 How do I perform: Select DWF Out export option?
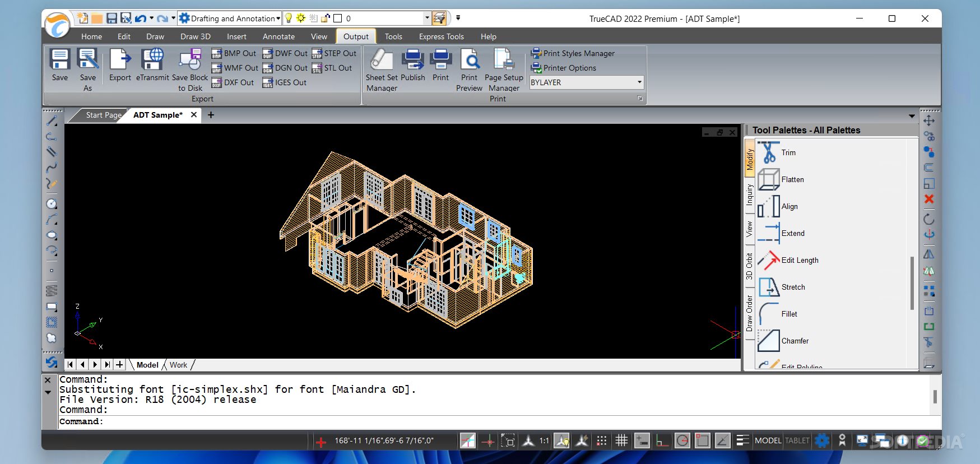click(285, 53)
